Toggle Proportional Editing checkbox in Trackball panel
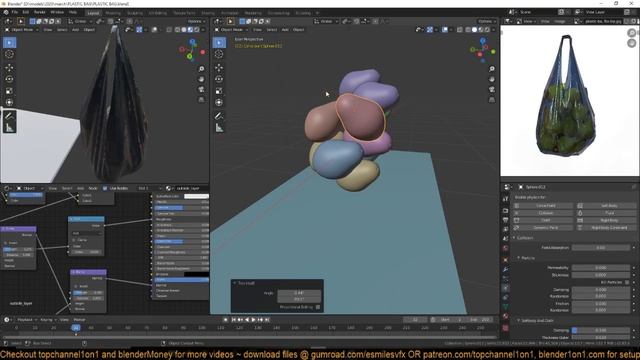This screenshot has height=360, width=640. coord(318,307)
